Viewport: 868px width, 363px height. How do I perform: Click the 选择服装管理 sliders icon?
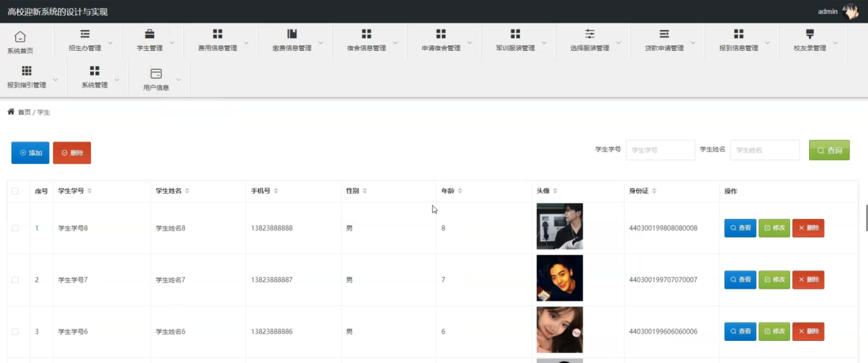click(590, 33)
